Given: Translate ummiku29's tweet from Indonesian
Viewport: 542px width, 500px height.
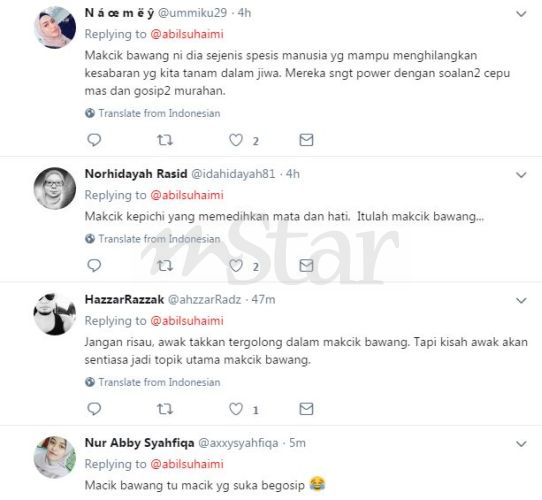Looking at the screenshot, I should coord(153,113).
